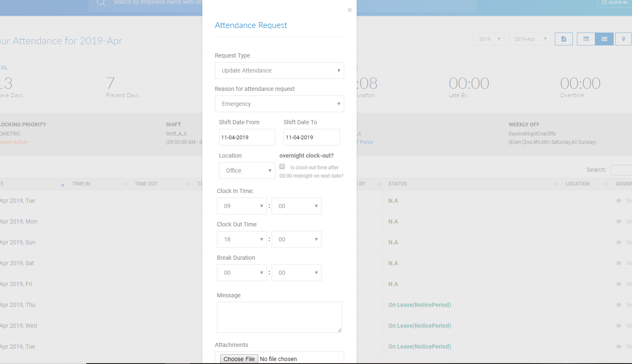Open the Clock In Time hour dropdown
Screen dimensions: 632x364
[242, 206]
